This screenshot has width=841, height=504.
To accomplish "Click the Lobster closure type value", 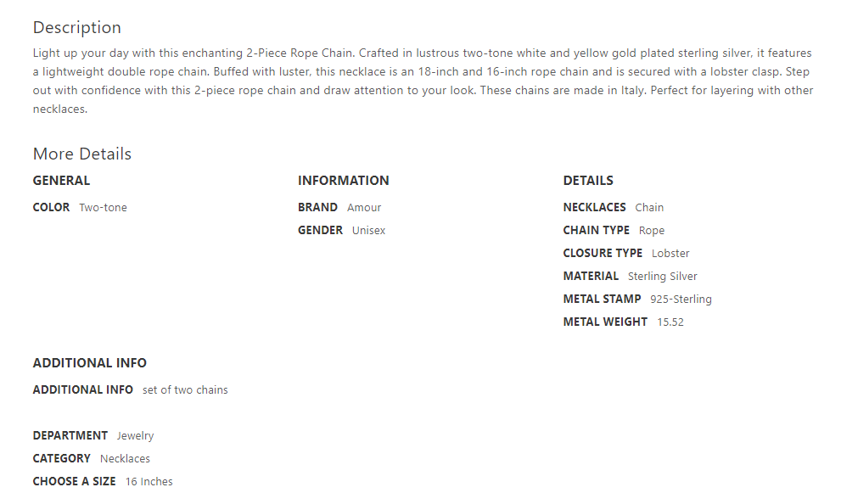I will click(670, 254).
